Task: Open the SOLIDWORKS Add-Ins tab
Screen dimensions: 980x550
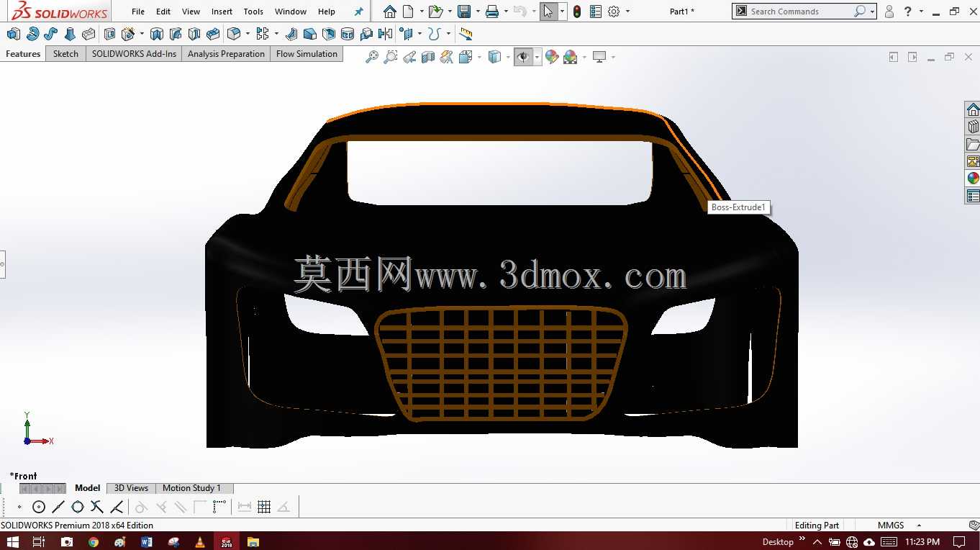Action: point(134,54)
